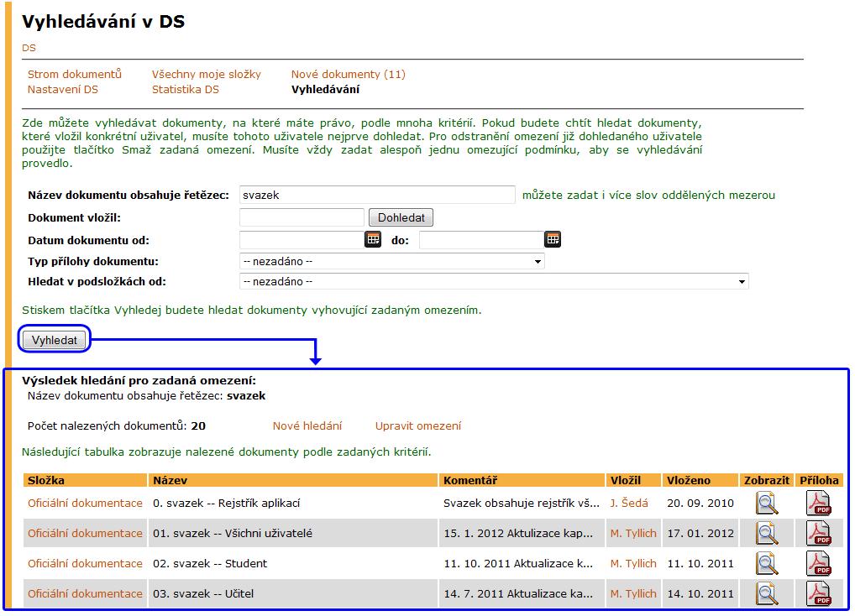View document 01. svazek Všichni uživatelé

767,533
